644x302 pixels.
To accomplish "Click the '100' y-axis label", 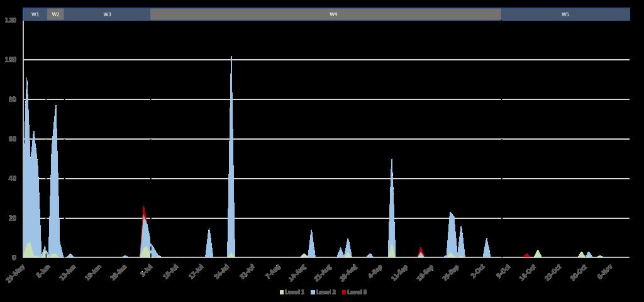I will [x=10, y=60].
